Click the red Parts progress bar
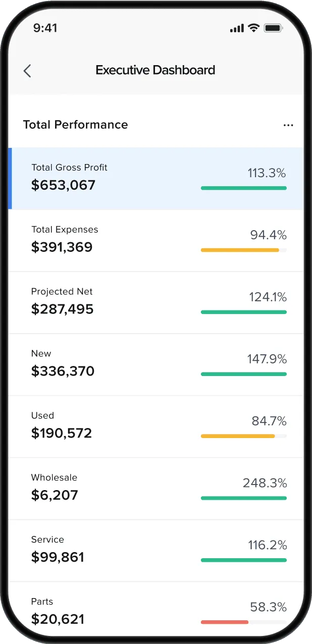 [x=225, y=622]
